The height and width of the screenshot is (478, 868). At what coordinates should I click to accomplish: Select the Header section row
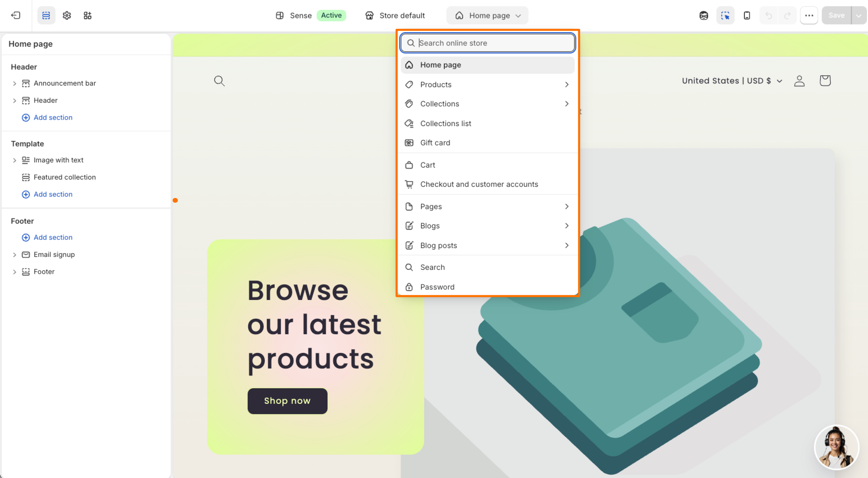click(86, 101)
